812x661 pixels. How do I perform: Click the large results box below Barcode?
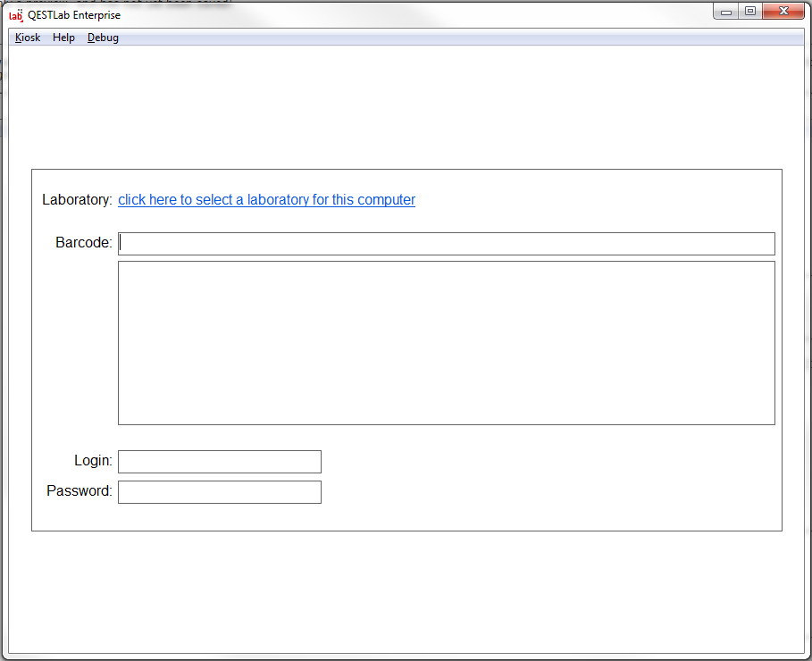click(446, 343)
